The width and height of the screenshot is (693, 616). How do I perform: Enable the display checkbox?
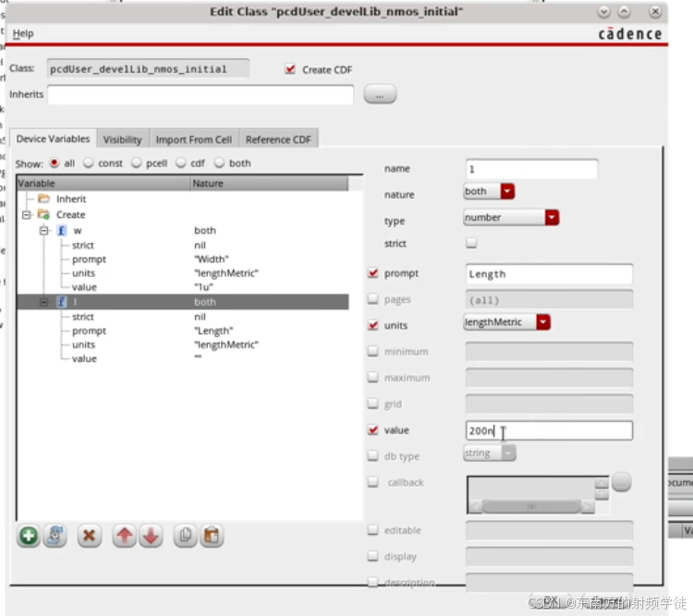[373, 556]
